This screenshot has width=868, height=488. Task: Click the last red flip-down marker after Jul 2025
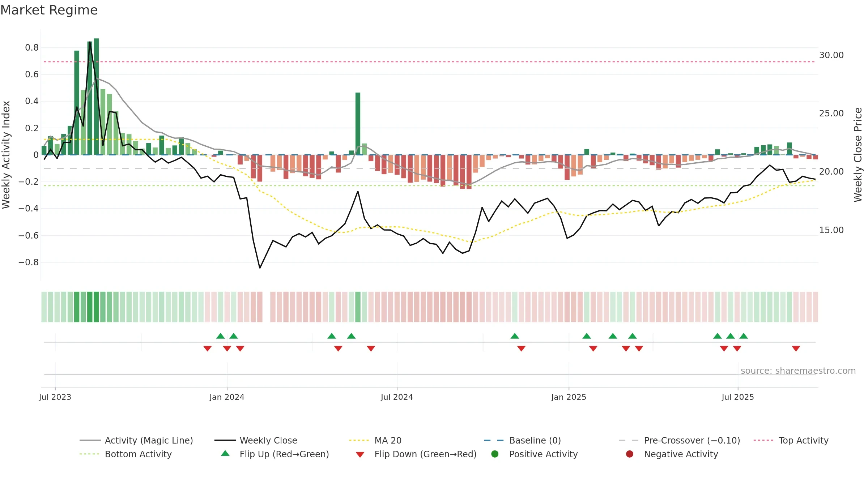click(796, 348)
